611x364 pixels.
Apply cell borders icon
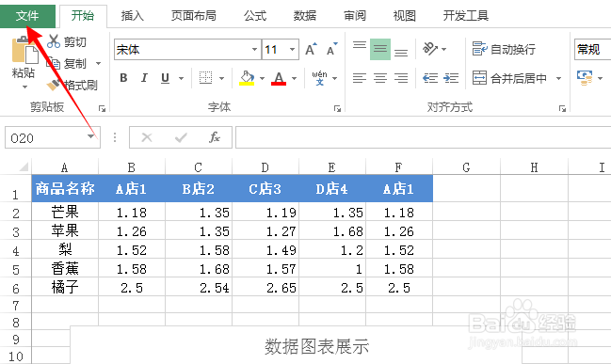coord(206,78)
